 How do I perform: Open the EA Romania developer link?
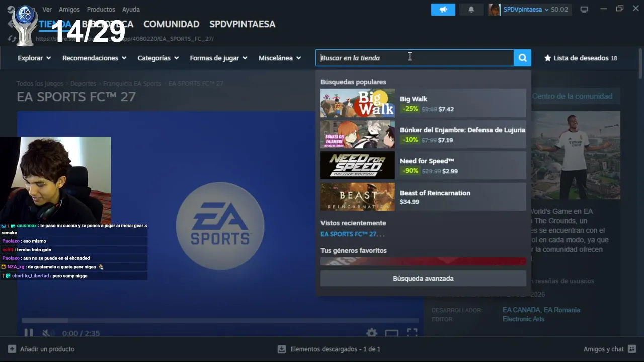click(x=562, y=310)
